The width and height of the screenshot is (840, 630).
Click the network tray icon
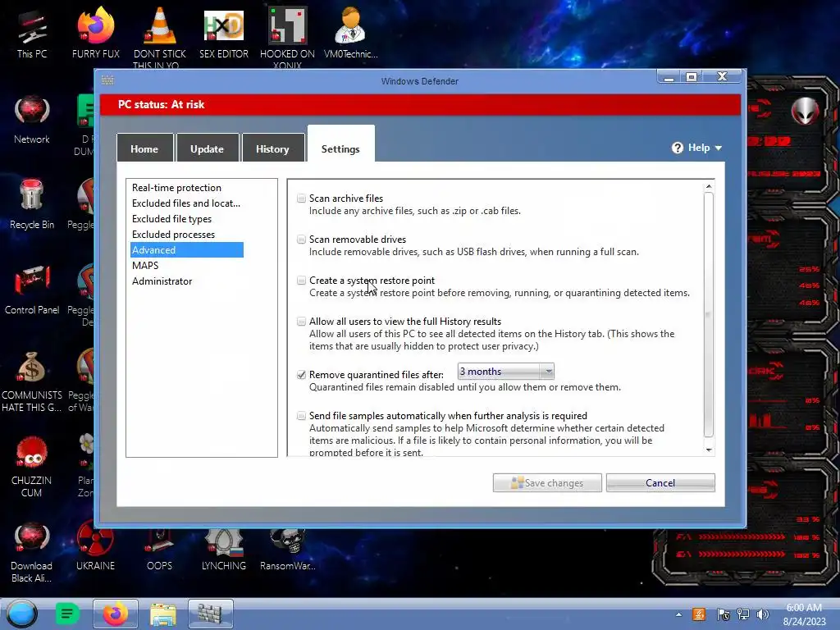pos(743,614)
